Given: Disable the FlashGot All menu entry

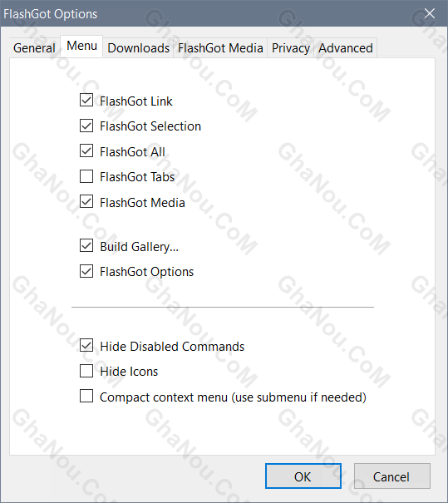Looking at the screenshot, I should 86,150.
